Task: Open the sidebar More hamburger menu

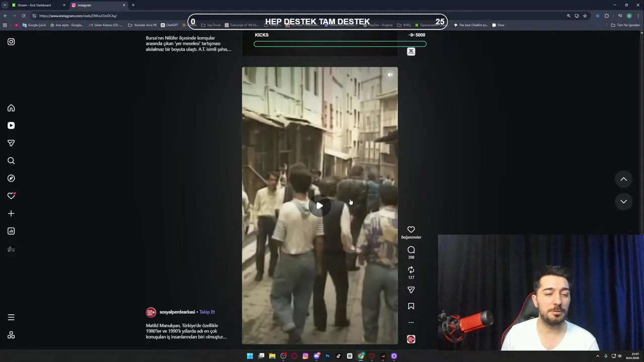Action: click(x=11, y=317)
